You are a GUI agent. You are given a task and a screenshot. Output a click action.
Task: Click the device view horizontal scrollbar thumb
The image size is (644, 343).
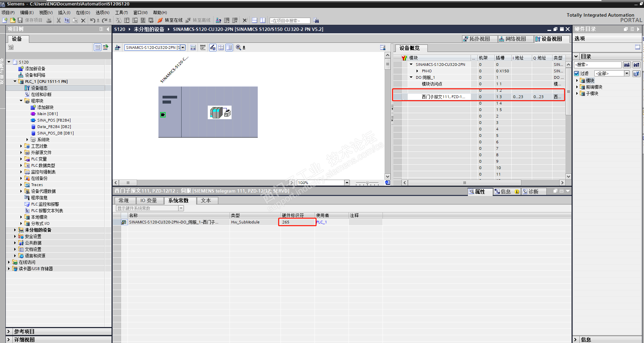[x=128, y=183]
